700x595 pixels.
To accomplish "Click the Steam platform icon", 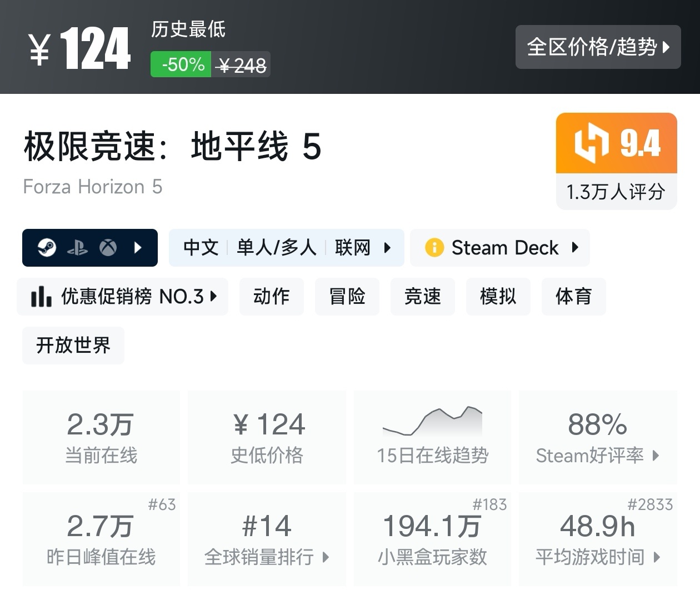I will (x=47, y=247).
